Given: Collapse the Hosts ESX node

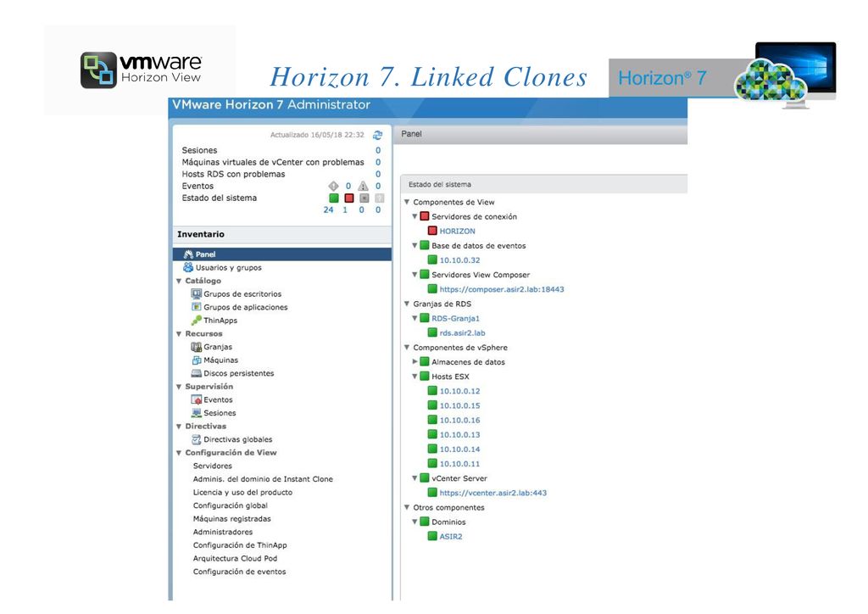Looking at the screenshot, I should point(415,377).
